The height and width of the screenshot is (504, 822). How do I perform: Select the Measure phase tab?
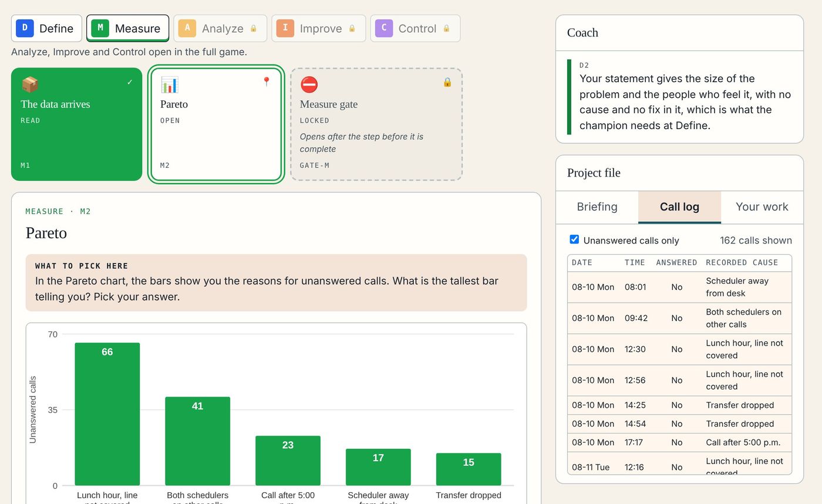pyautogui.click(x=128, y=28)
